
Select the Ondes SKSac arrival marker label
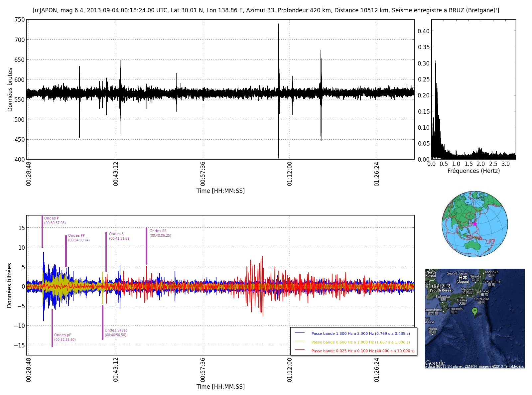click(x=116, y=330)
